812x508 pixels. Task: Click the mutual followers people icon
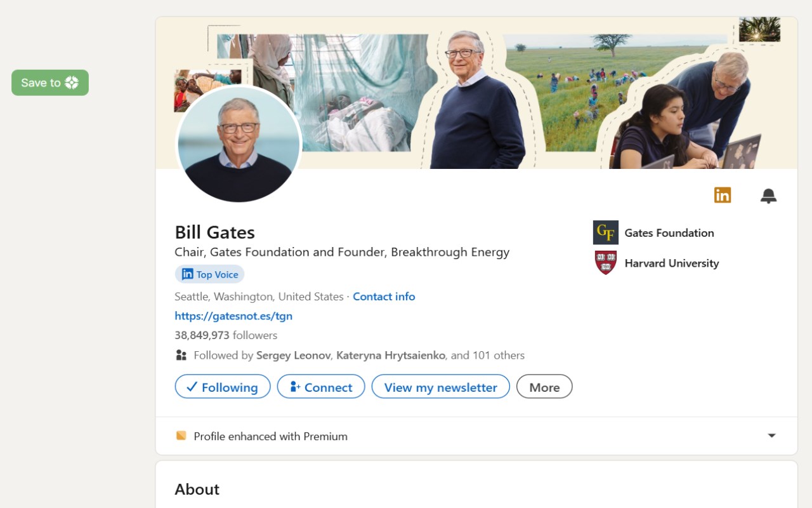click(181, 356)
